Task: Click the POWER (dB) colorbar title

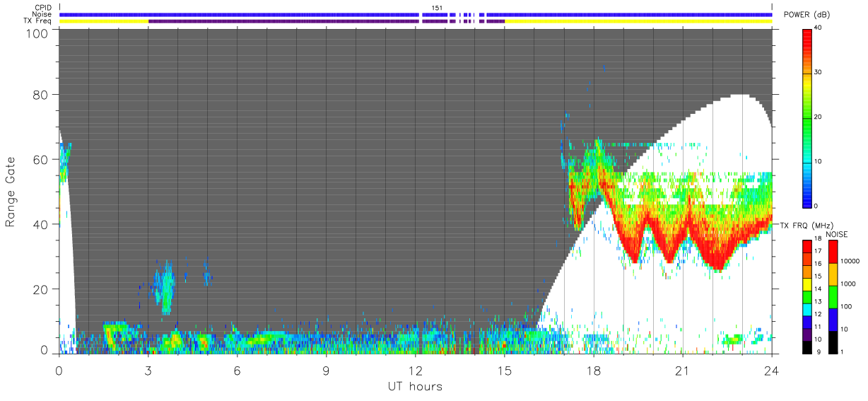Action: [807, 15]
